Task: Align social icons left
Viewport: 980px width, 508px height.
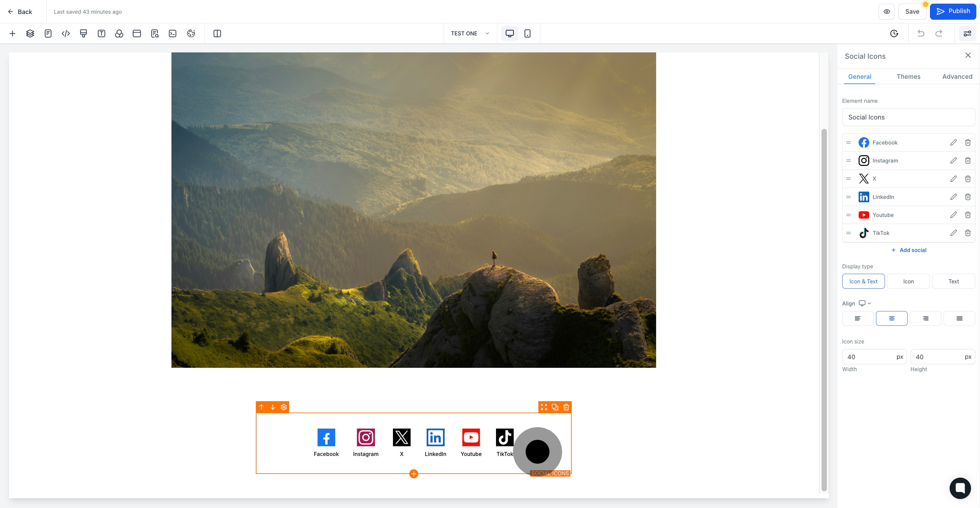Action: (858, 318)
